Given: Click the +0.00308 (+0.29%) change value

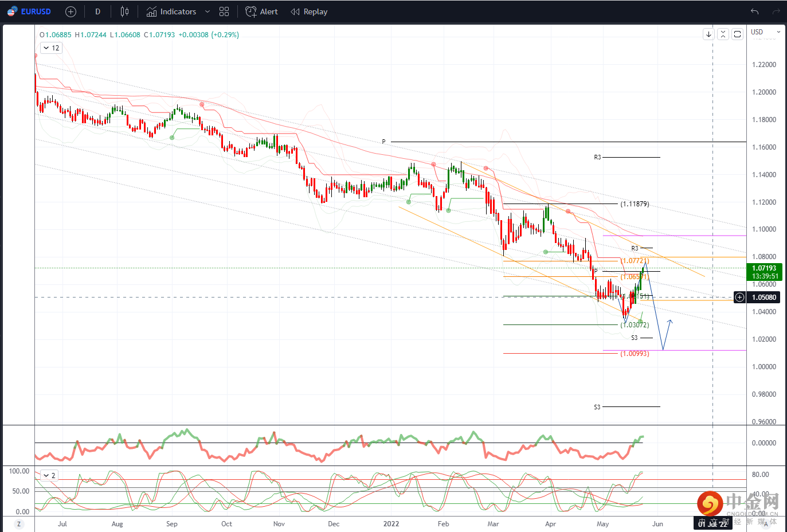Looking at the screenshot, I should pyautogui.click(x=209, y=35).
